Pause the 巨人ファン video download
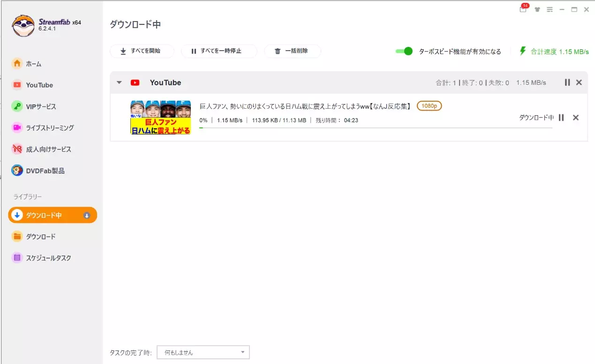595x364 pixels. tap(561, 118)
